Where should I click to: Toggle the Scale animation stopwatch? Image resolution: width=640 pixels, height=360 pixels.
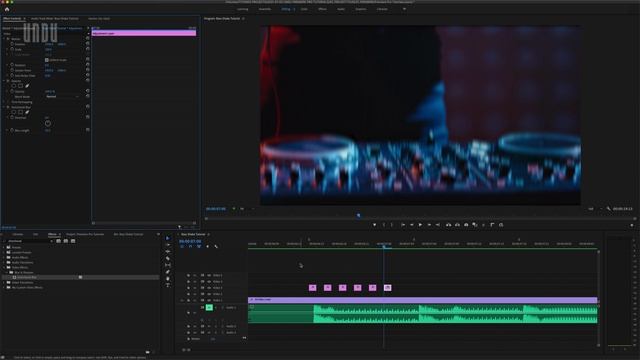click(x=12, y=49)
